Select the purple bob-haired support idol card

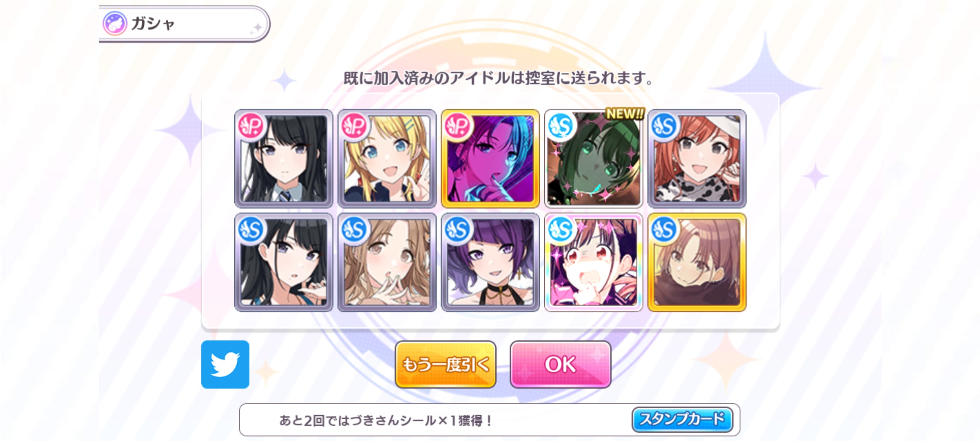tap(490, 262)
